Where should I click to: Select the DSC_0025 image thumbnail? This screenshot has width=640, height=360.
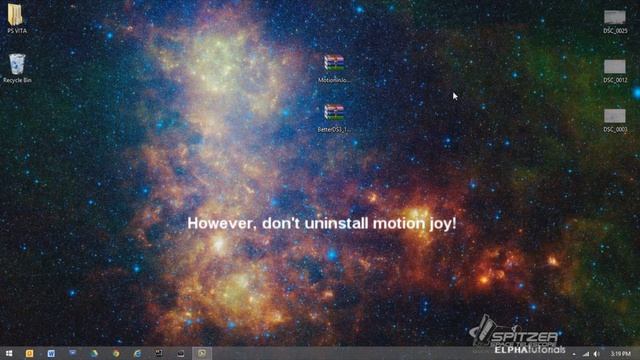pyautogui.click(x=615, y=22)
